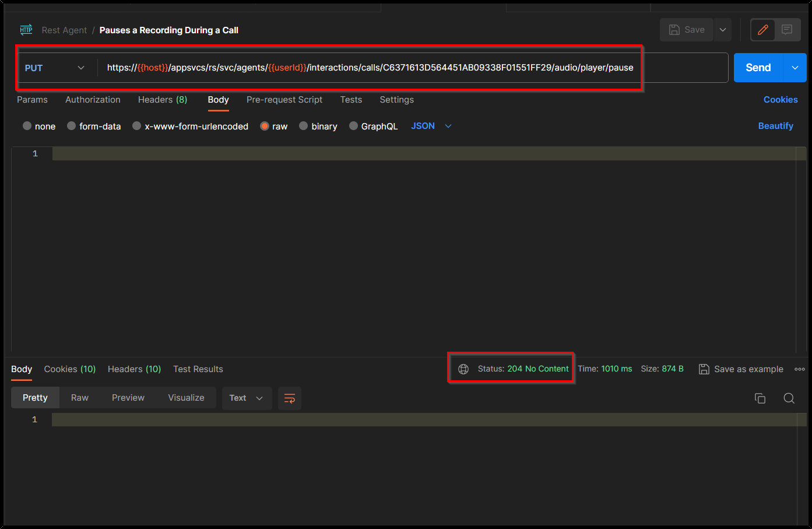Switch response view to Visualize

(x=187, y=398)
